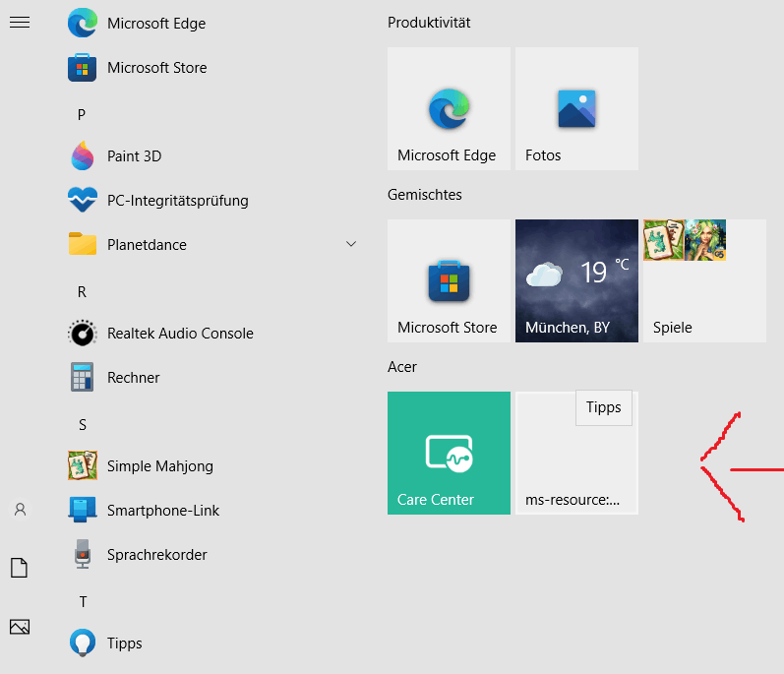
Task: Click the Gemischtes group title
Action: click(x=425, y=195)
